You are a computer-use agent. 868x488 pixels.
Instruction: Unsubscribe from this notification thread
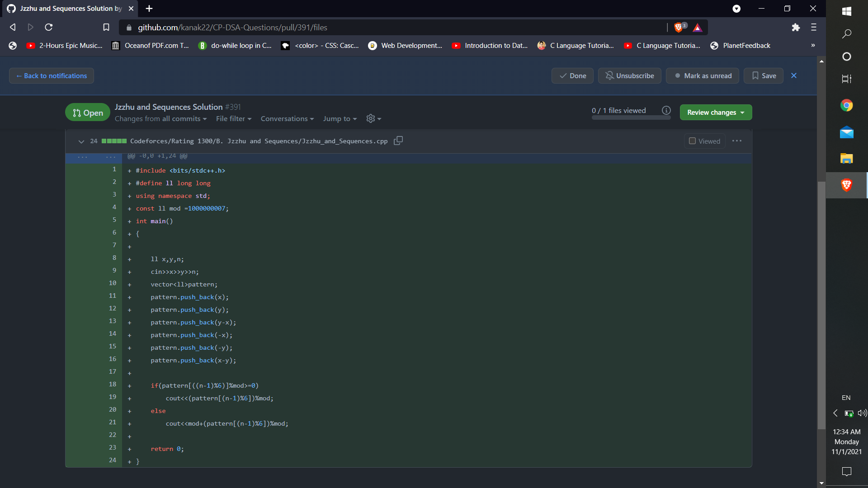629,76
